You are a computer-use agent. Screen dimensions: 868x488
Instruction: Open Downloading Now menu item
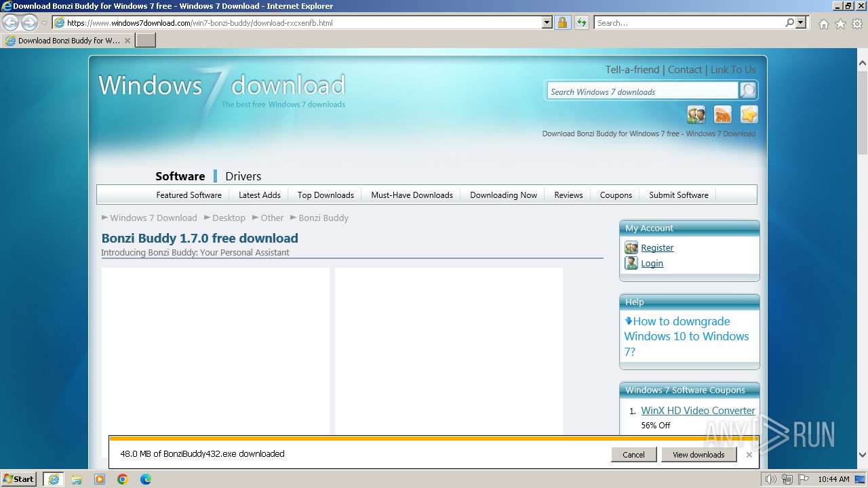503,195
